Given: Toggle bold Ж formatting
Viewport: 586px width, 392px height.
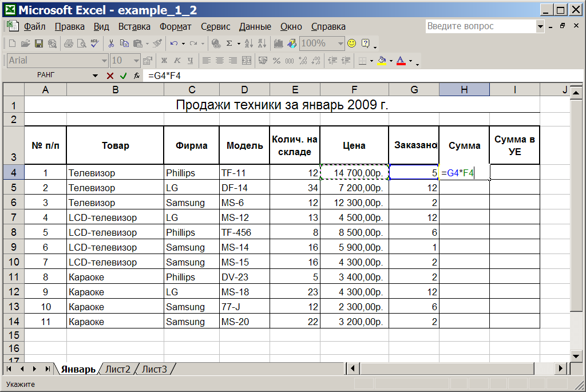Looking at the screenshot, I should (164, 61).
